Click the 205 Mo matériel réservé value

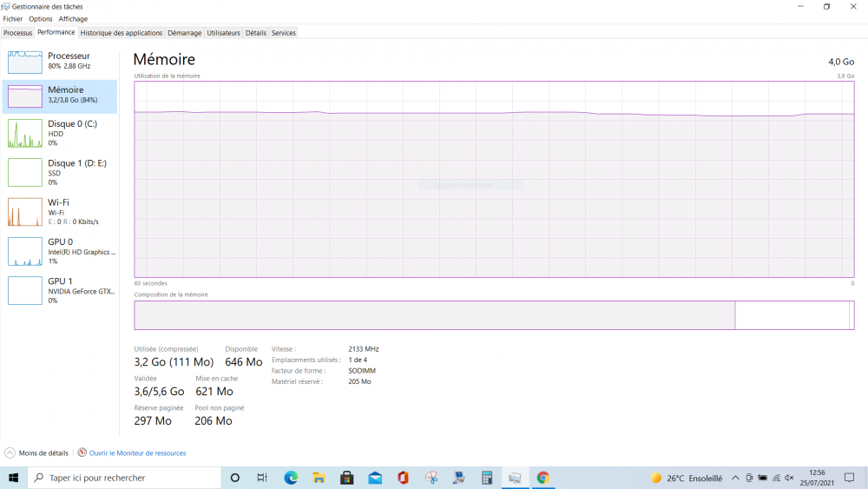(x=360, y=381)
